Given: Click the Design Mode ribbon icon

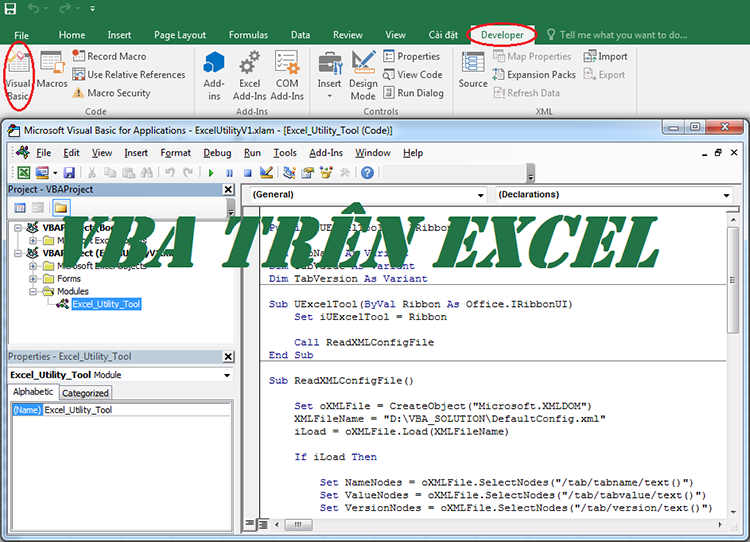Looking at the screenshot, I should (x=363, y=76).
